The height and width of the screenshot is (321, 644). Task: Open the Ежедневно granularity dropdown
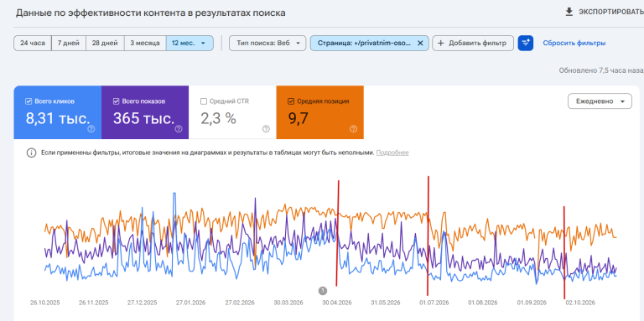tap(600, 101)
